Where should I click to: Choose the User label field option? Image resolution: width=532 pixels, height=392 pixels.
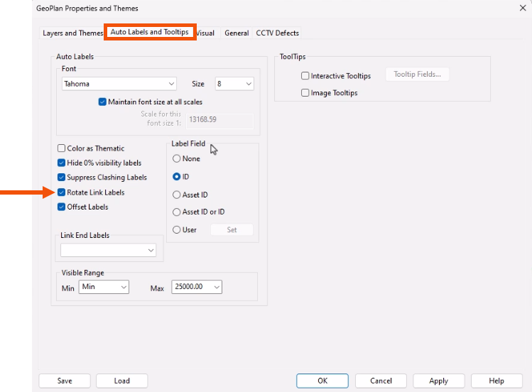click(x=176, y=230)
